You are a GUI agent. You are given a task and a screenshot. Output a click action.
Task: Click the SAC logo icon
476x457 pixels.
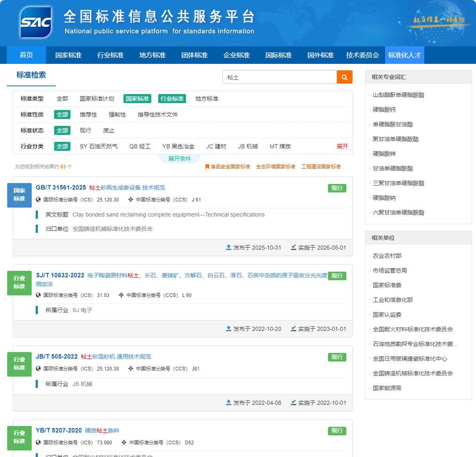tap(36, 22)
